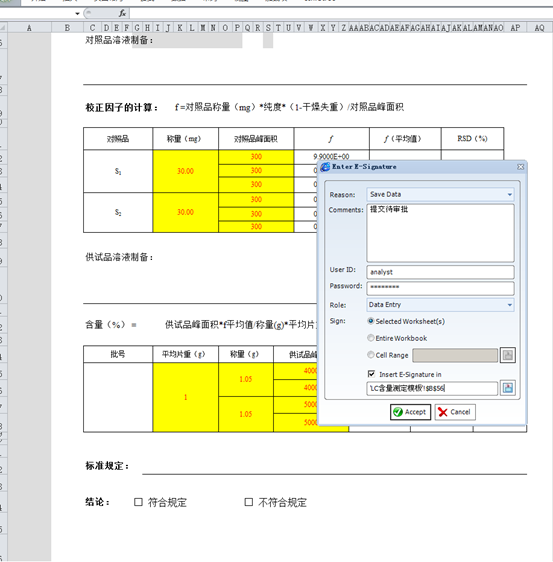
Task: Click the Enter E-Signature dialog title icon
Action: 325,167
